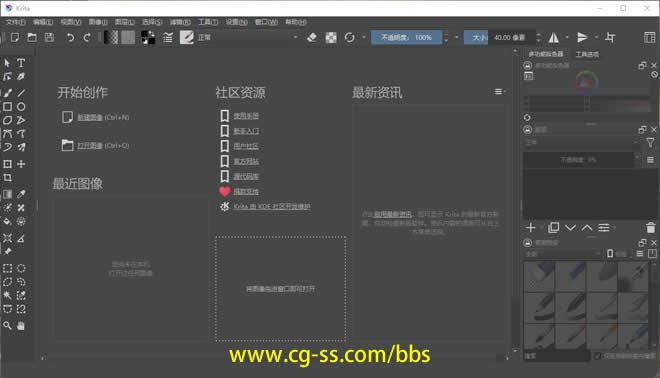Open the news panel hamburger menu
The width and height of the screenshot is (660, 378).
point(499,92)
